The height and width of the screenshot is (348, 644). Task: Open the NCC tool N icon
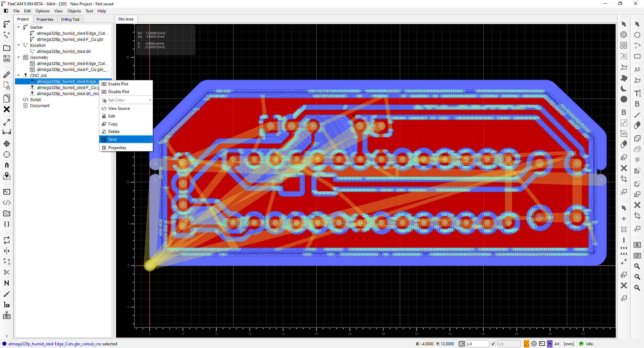[x=7, y=283]
